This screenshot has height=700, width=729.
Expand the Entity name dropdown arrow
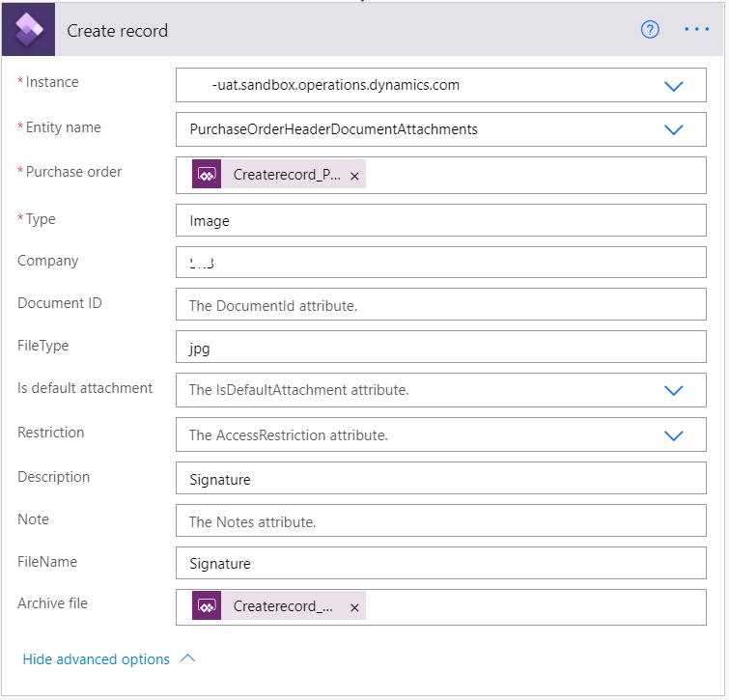673,129
